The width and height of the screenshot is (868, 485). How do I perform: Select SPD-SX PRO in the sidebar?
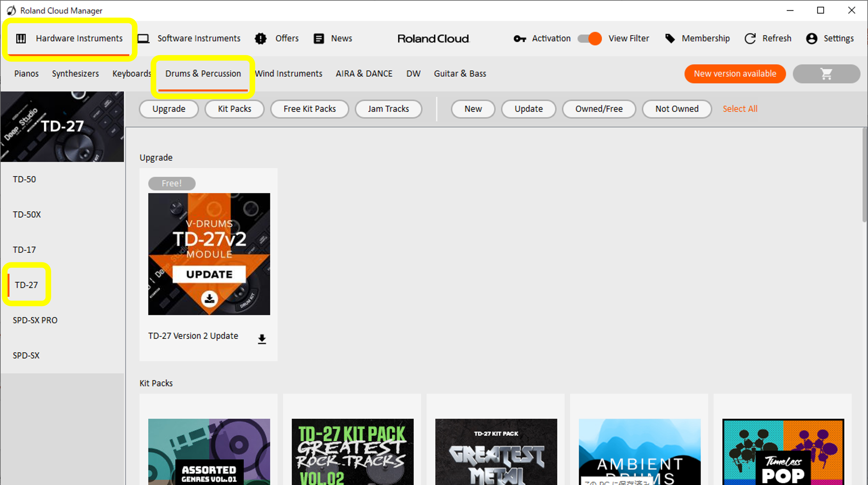(x=35, y=320)
